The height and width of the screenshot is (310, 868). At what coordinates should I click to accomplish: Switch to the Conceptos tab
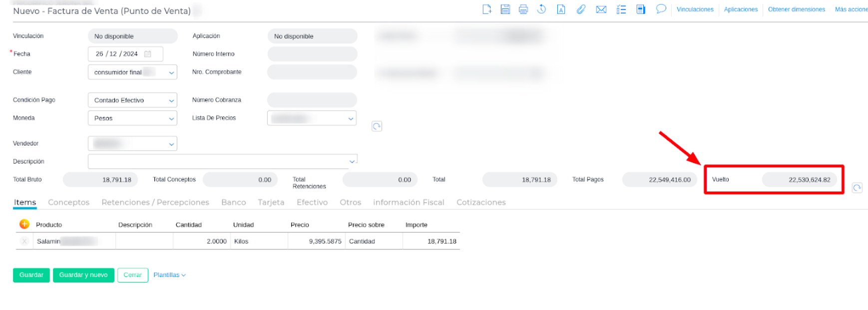68,202
